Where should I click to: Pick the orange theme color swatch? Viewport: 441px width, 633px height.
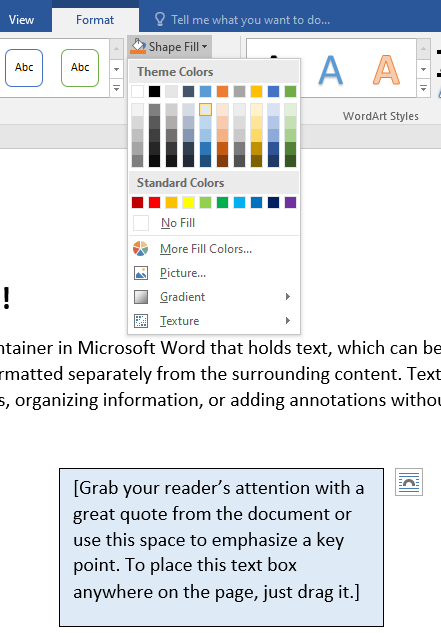222,92
